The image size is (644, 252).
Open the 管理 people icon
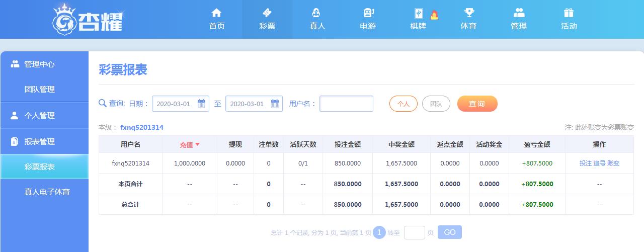pos(519,13)
